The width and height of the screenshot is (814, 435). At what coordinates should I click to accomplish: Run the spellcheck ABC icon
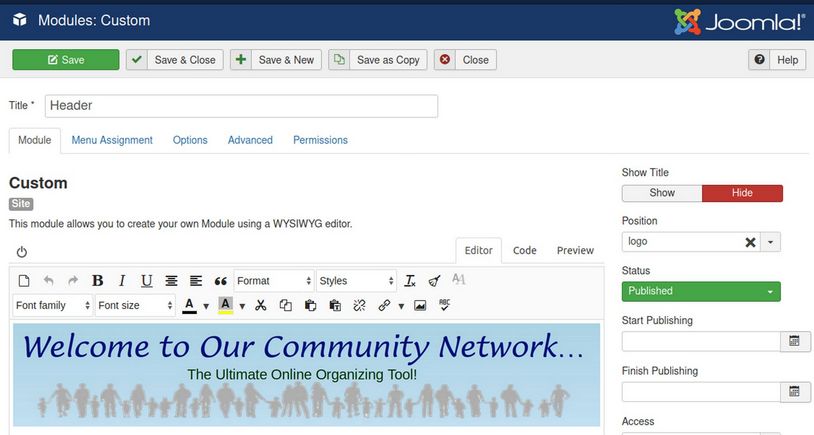[x=445, y=305]
